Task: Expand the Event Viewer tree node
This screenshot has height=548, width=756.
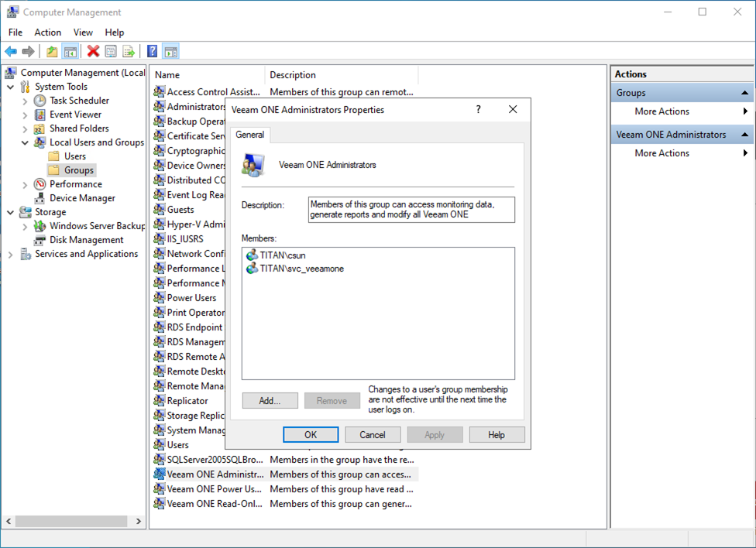Action: (x=25, y=115)
